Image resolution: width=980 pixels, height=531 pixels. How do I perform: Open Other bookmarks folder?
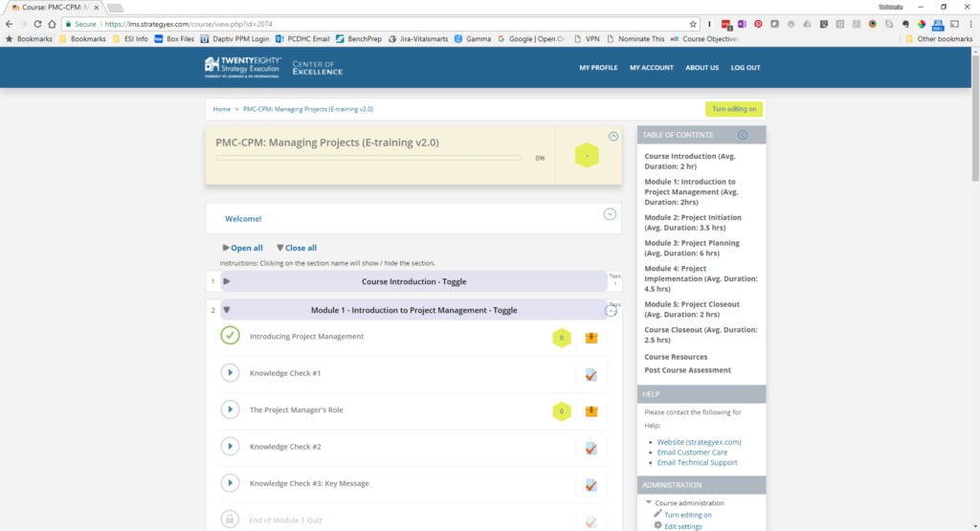(939, 38)
